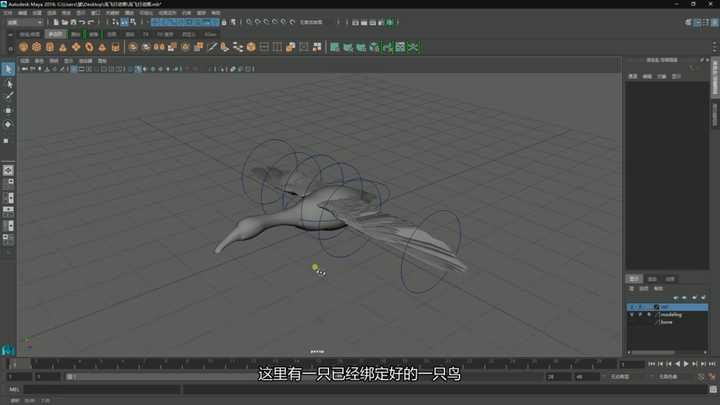Toggle playback P flag on modeling layer
Viewport: 720px width, 405px height.
pos(640,315)
